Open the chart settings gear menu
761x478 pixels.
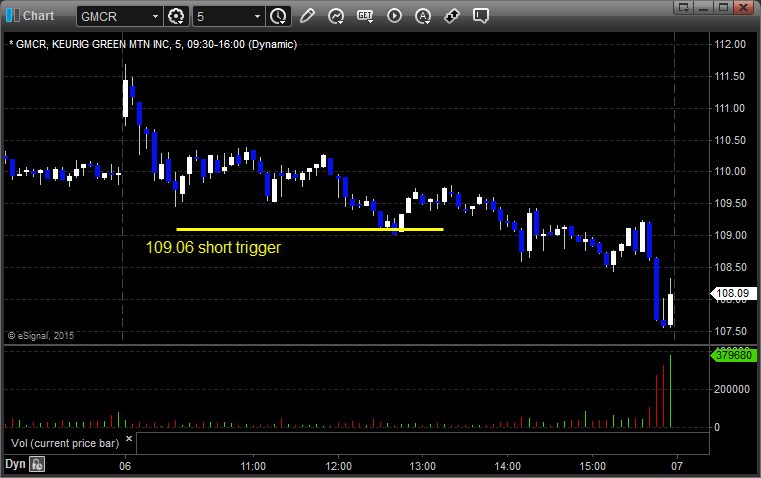click(x=176, y=16)
